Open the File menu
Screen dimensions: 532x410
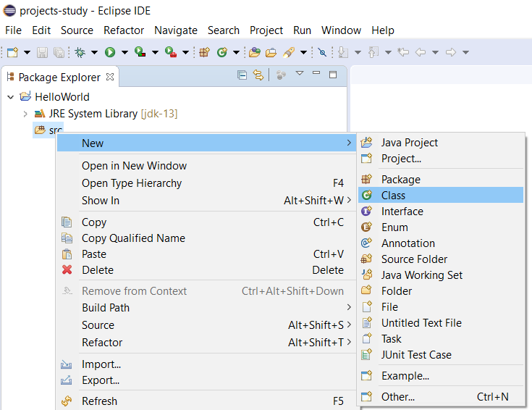pyautogui.click(x=13, y=30)
